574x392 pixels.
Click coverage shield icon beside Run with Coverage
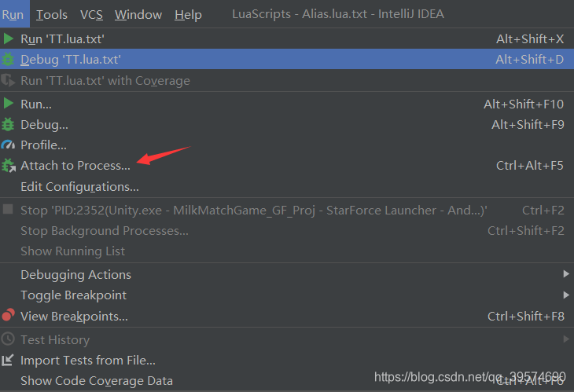pyautogui.click(x=8, y=80)
